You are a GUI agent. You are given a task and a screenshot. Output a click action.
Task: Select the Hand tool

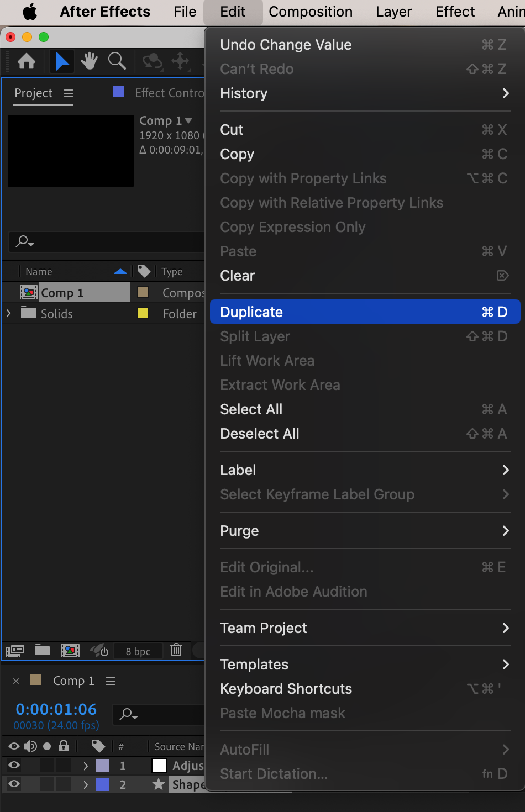[x=89, y=61]
